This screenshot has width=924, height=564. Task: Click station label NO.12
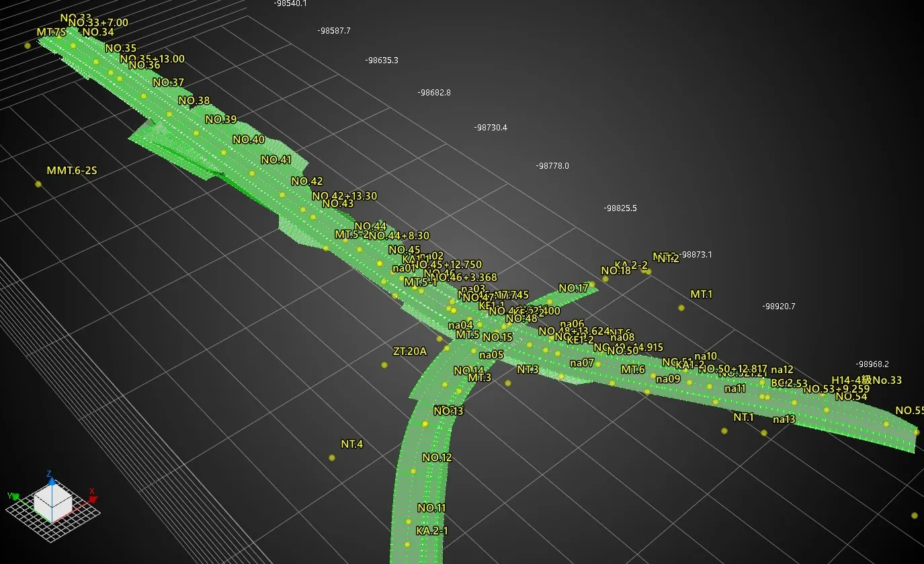tap(437, 458)
